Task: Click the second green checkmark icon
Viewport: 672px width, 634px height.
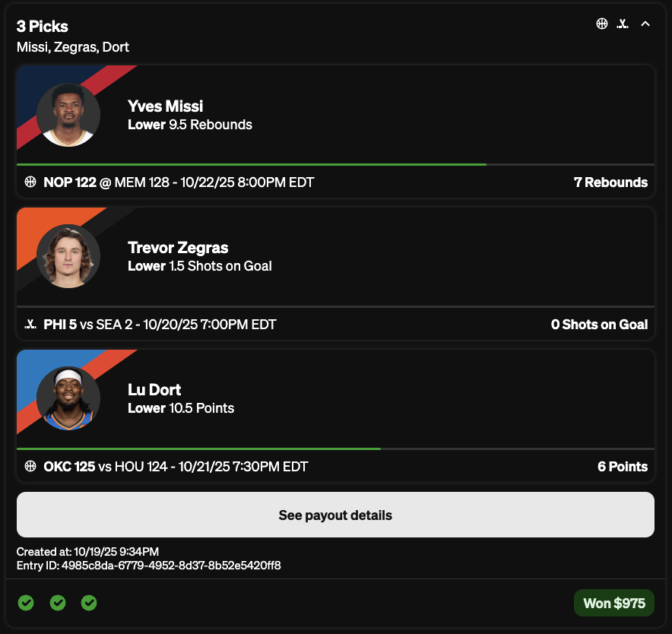Action: pyautogui.click(x=58, y=603)
